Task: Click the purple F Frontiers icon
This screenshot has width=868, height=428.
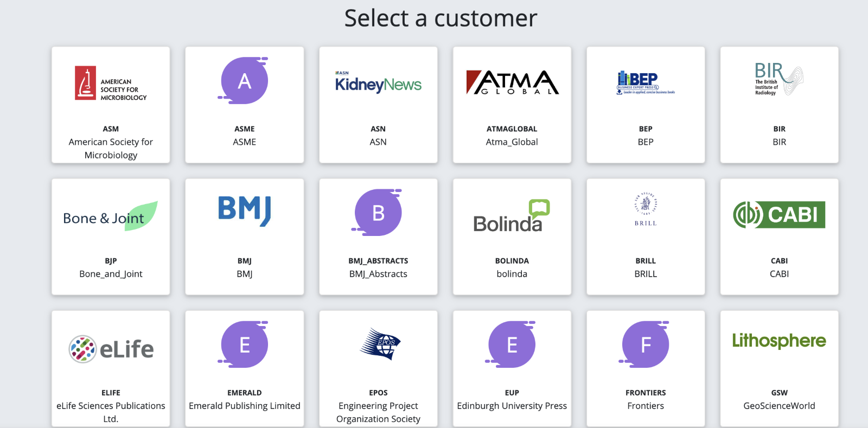Action: (645, 344)
